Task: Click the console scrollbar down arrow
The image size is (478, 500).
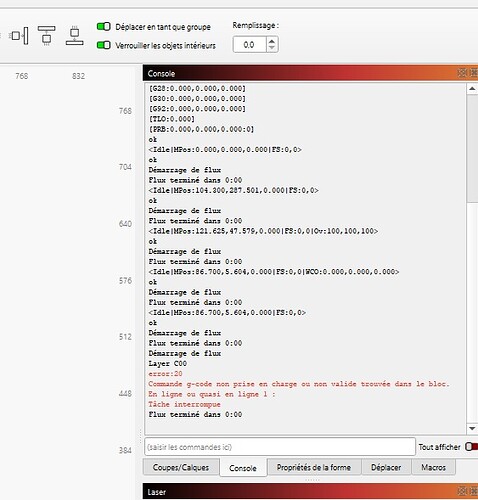Action: pos(472,428)
